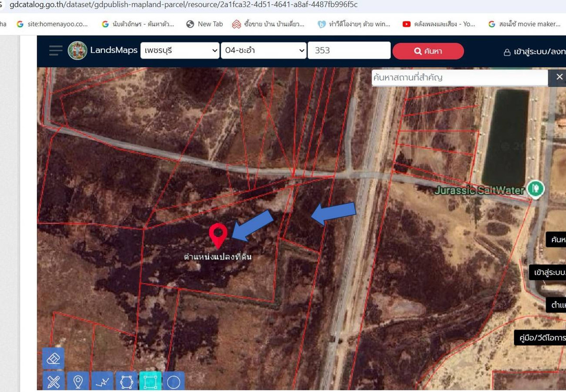Choose the place marker pin tool
The width and height of the screenshot is (566, 392).
(78, 381)
